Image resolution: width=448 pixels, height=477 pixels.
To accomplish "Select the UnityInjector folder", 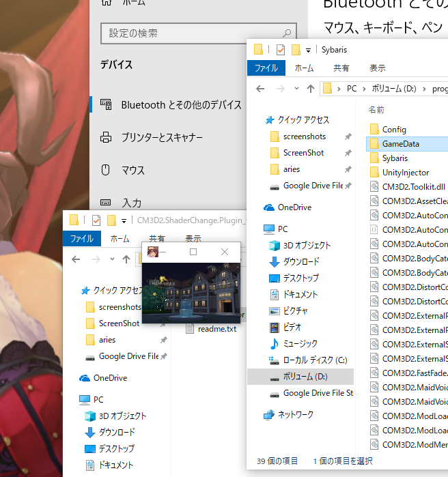I will (406, 173).
